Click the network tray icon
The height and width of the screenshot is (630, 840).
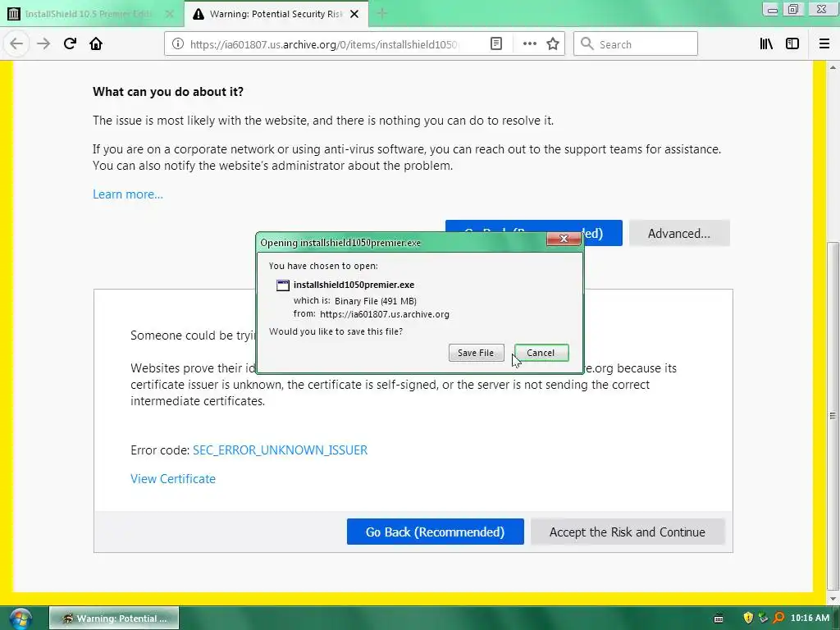(763, 619)
